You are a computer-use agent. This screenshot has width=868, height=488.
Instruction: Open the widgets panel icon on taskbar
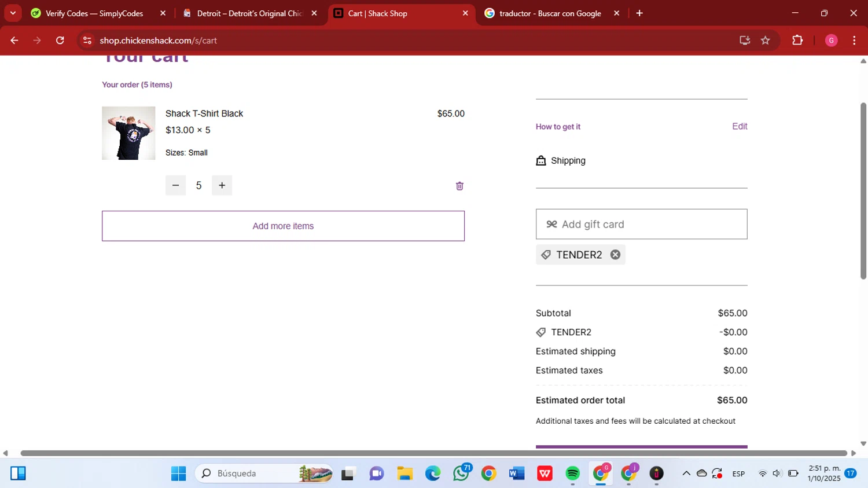tap(18, 474)
